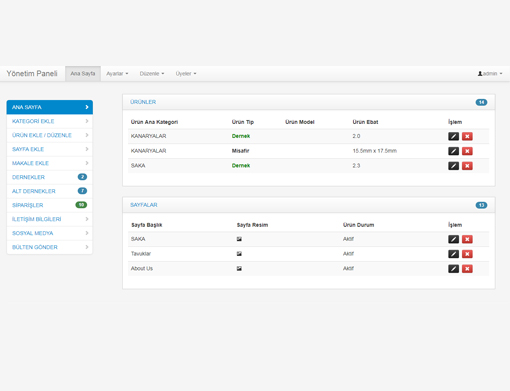Viewport: 510px width, 391px height.
Task: Open KATEGORİ EKLE sidebar item
Action: [50, 121]
